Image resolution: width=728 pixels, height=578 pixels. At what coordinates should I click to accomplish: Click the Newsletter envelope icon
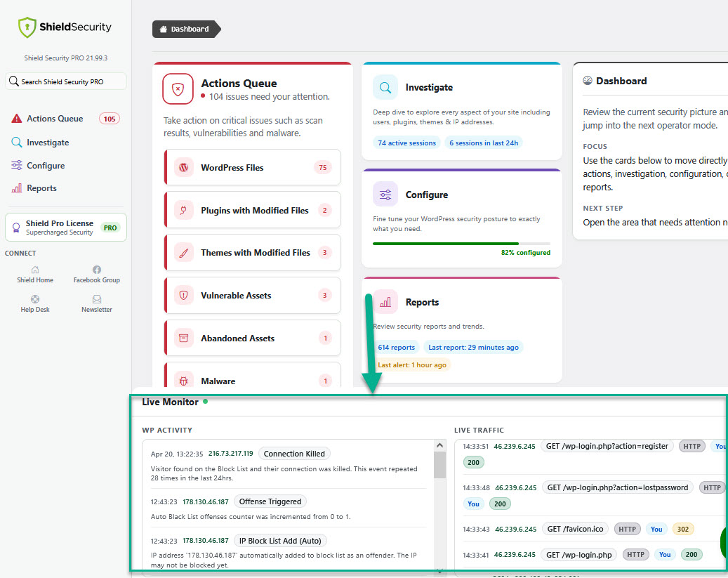pyautogui.click(x=97, y=298)
